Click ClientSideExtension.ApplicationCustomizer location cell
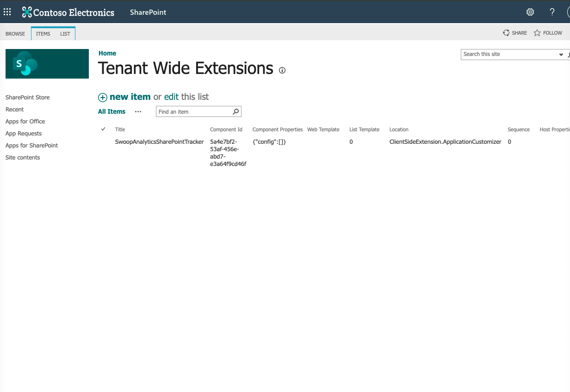The image size is (570, 392). tap(446, 142)
